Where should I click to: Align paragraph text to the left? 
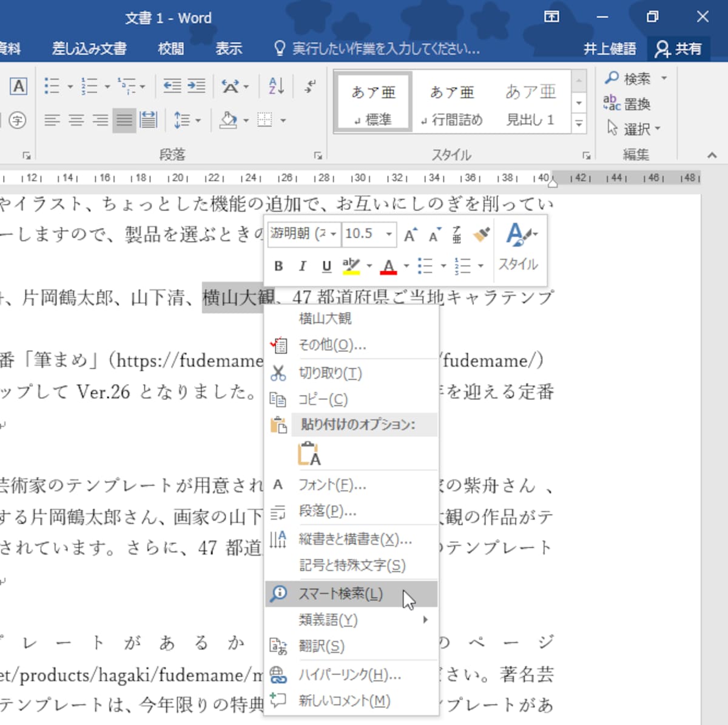(x=52, y=120)
